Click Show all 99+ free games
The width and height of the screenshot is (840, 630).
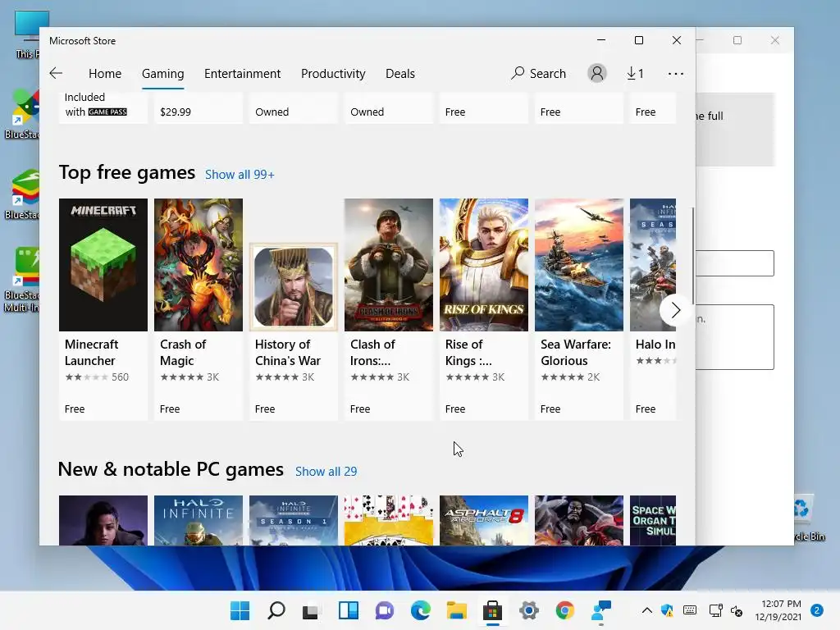pos(240,175)
